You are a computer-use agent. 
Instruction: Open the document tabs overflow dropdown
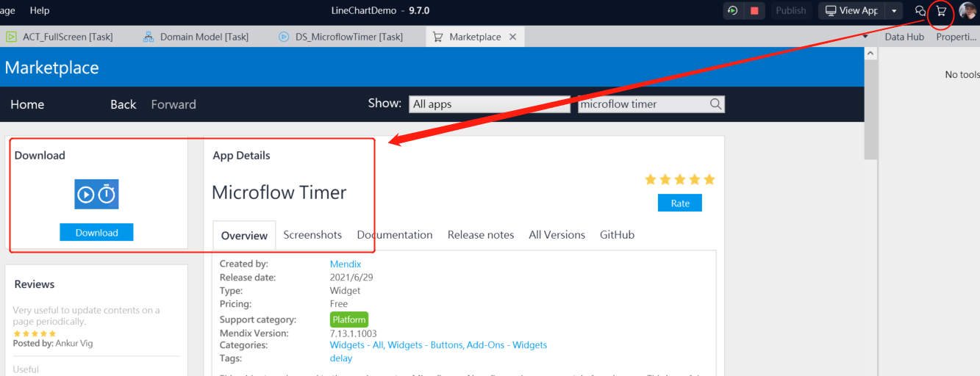coord(865,37)
